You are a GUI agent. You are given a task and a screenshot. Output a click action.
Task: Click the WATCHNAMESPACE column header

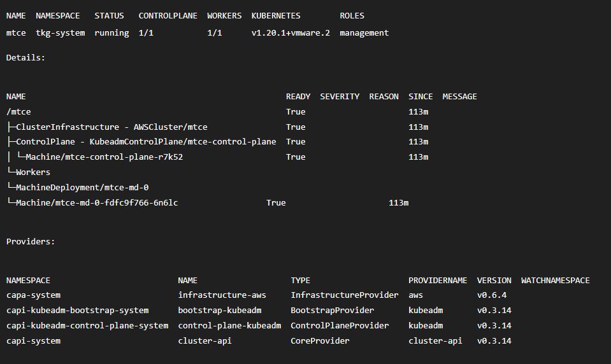point(555,281)
